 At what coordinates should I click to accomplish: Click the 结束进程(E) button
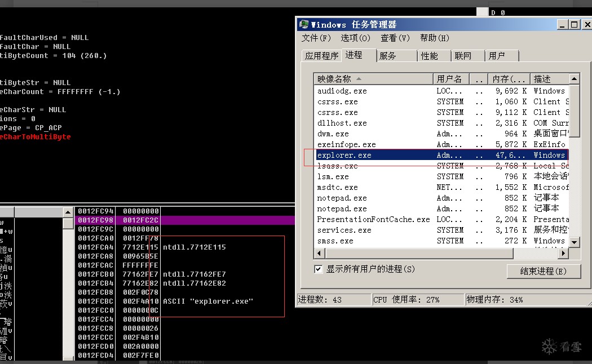544,271
